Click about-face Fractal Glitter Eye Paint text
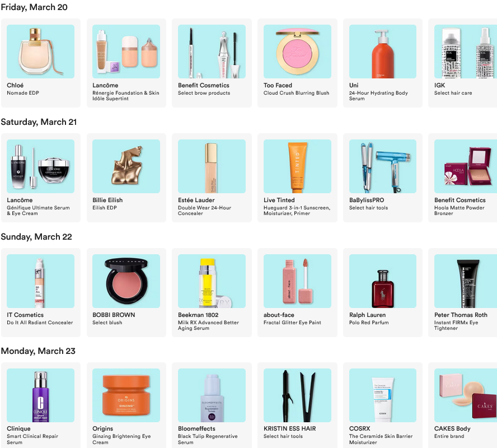497x448 pixels. tap(292, 323)
